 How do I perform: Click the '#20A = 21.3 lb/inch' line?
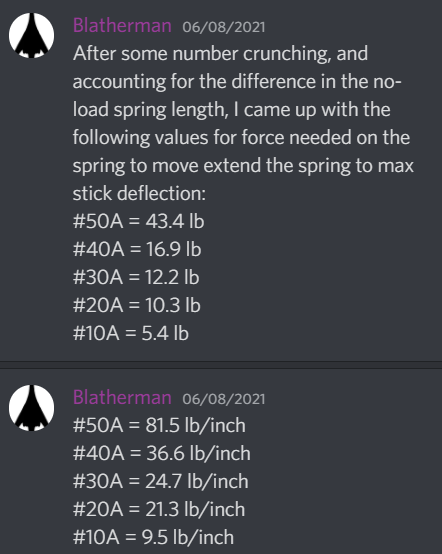pos(159,509)
